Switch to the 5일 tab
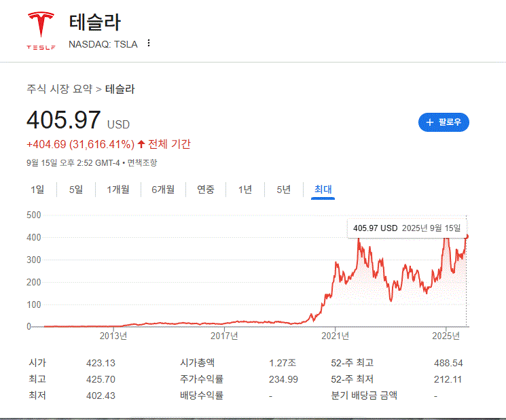The width and height of the screenshot is (506, 420). 76,190
